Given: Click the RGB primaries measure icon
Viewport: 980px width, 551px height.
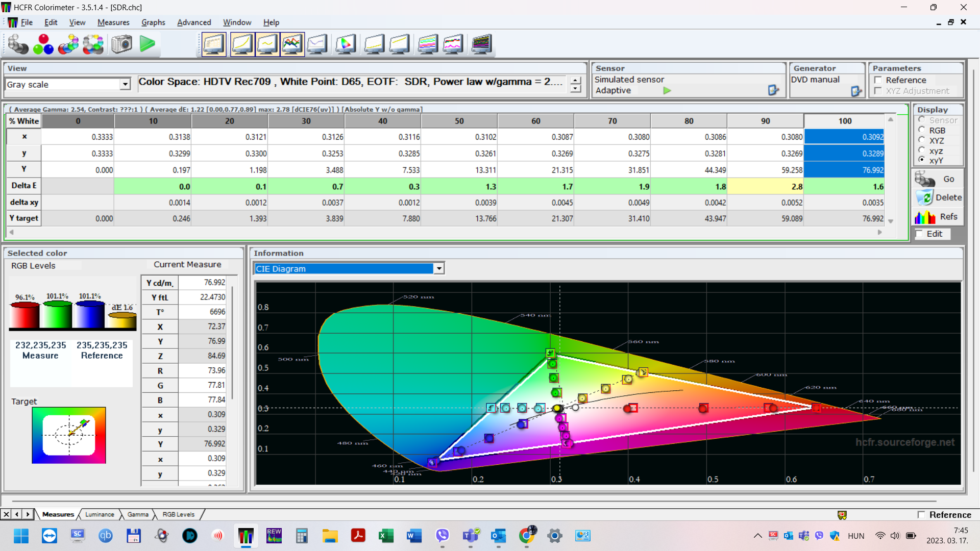Looking at the screenshot, I should coord(43,44).
